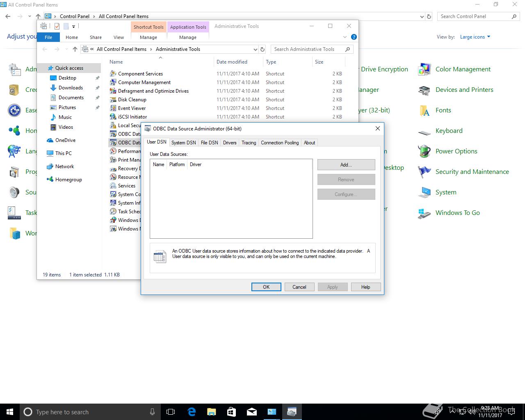Select Defragment and Optimize Drives icon

[113, 91]
